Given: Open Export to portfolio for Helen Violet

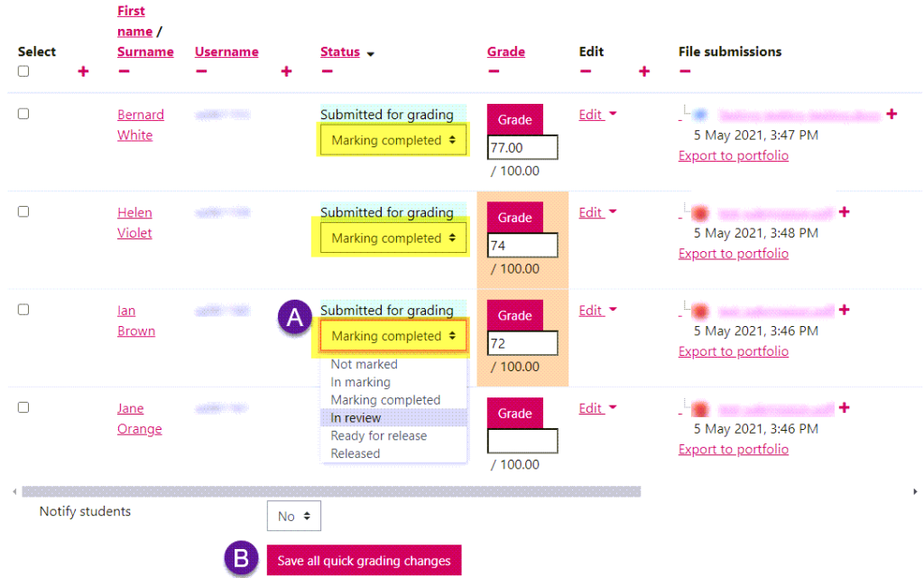Looking at the screenshot, I should point(733,253).
